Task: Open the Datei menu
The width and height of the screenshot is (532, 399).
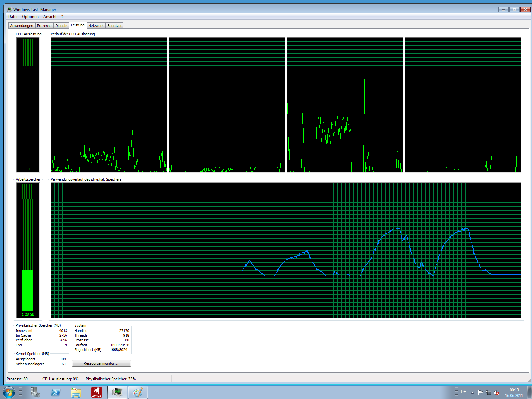Action: point(13,17)
